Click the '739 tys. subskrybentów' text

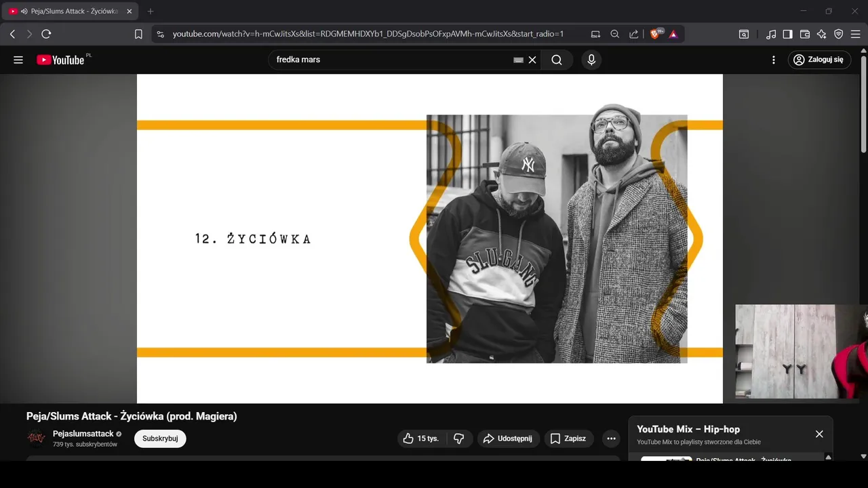click(85, 445)
